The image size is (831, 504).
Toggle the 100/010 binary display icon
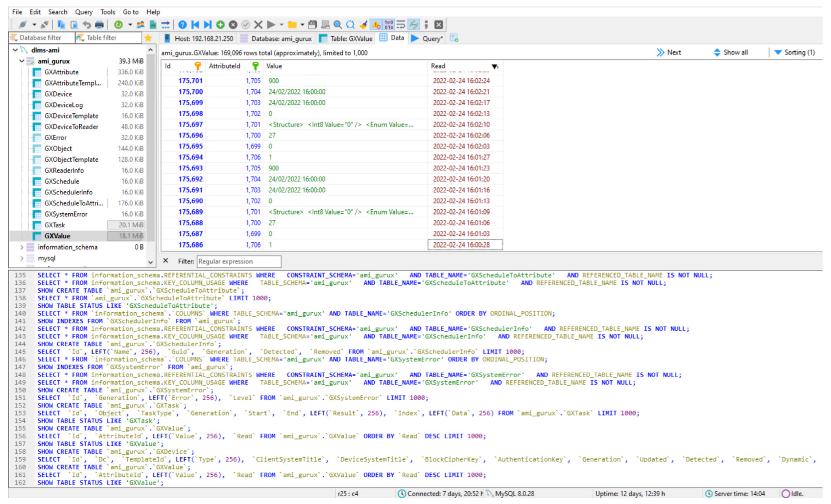389,25
